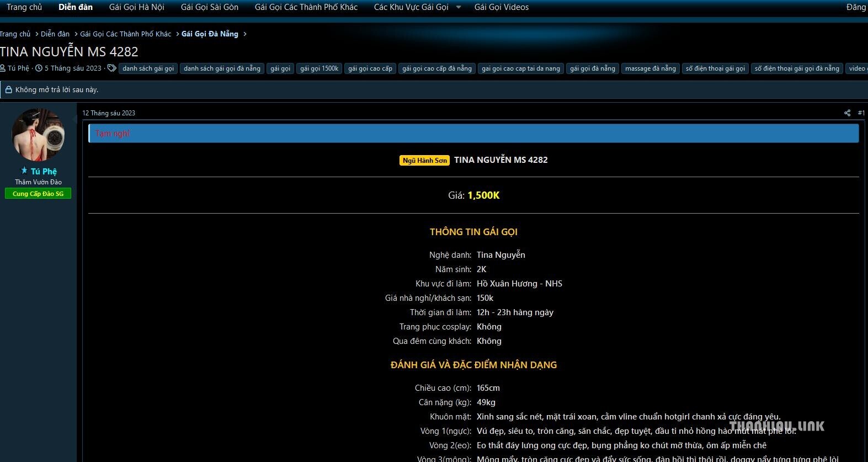Open Diễn đàn in top navigation
The height and width of the screenshot is (462, 868).
(76, 7)
